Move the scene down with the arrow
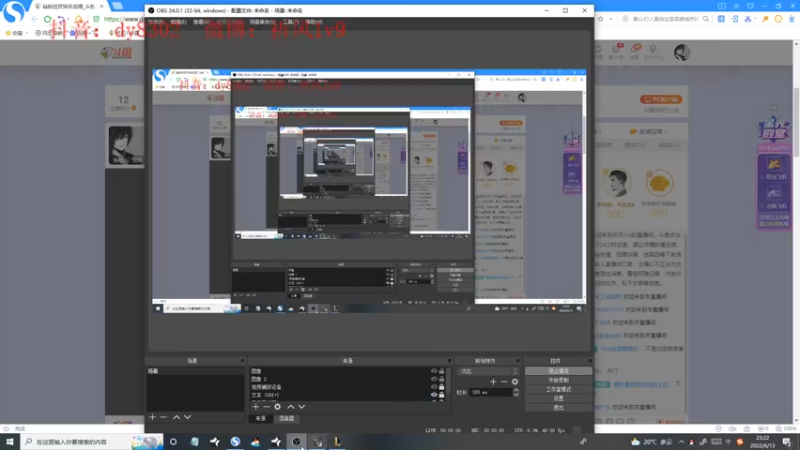This screenshot has width=800, height=450. [187, 417]
